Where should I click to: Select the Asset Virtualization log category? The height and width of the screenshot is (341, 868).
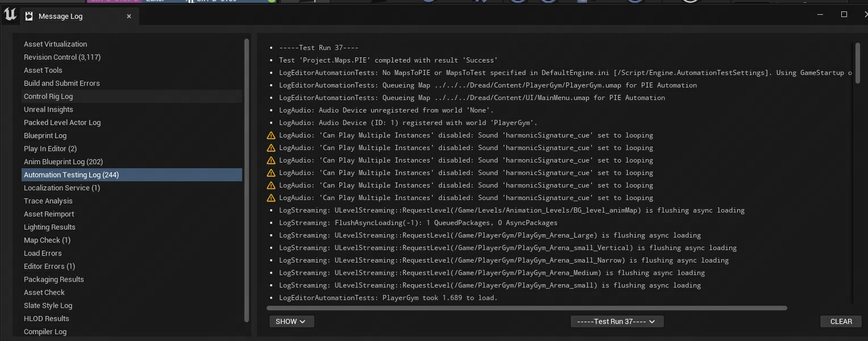click(132, 44)
